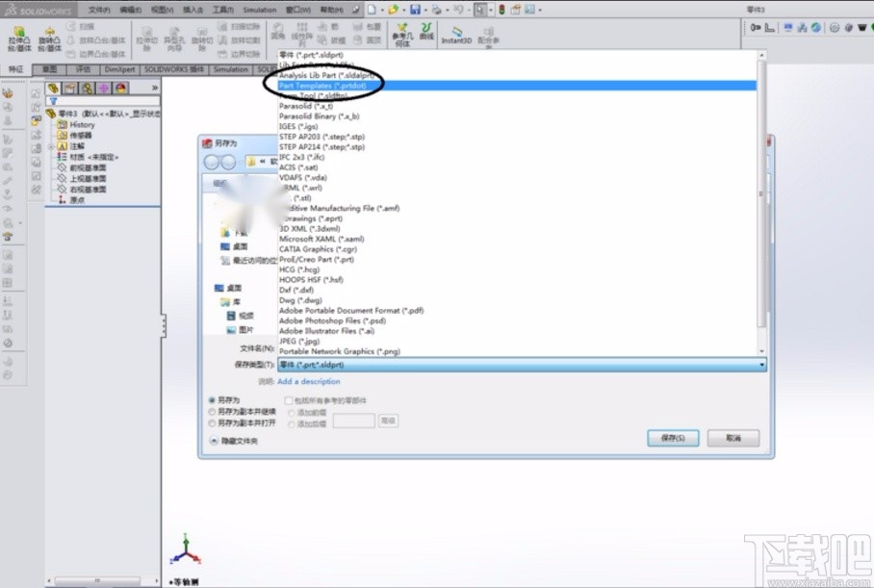Screen dimensions: 874x588
Task: Switch to the DimXpert ribbon tab
Action: tap(119, 69)
